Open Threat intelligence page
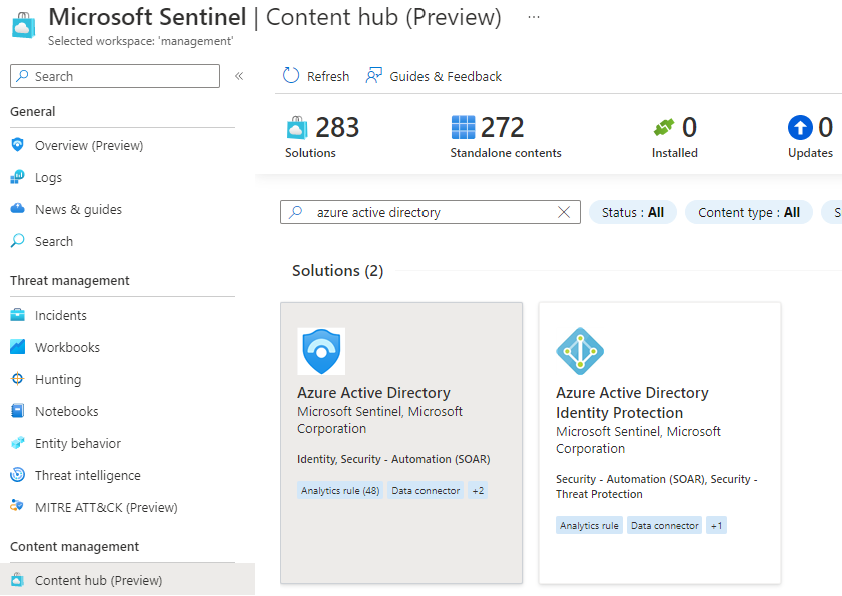The image size is (842, 596). coord(88,476)
